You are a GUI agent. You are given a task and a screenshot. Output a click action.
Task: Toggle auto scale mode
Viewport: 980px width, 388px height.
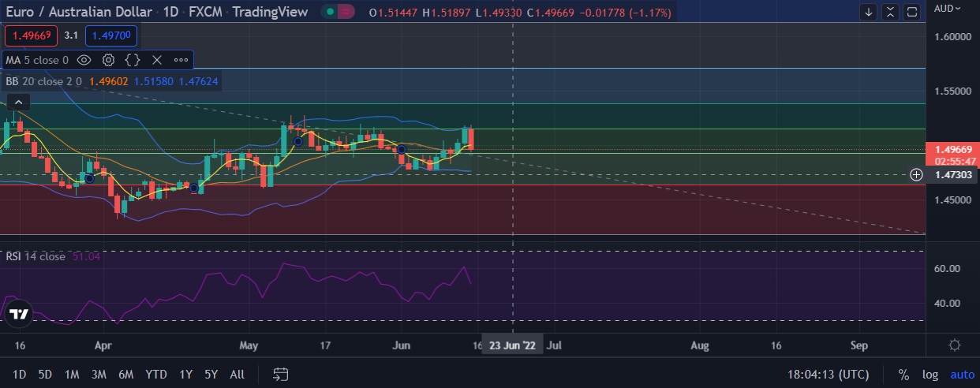coord(962,374)
